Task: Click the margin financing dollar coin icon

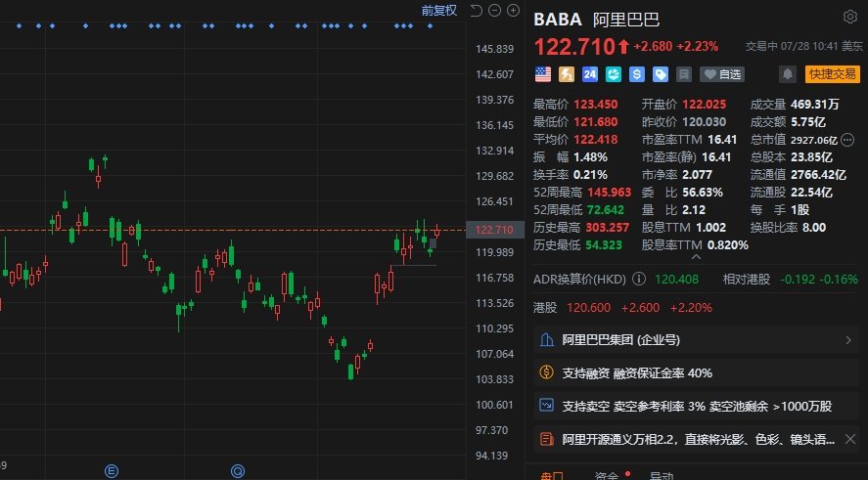Action: point(547,372)
